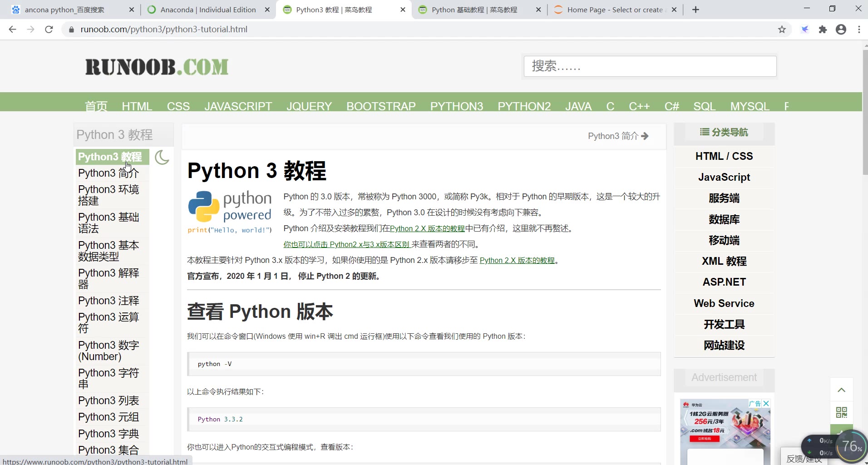
Task: Open a new tab with the plus button
Action: [x=695, y=9]
